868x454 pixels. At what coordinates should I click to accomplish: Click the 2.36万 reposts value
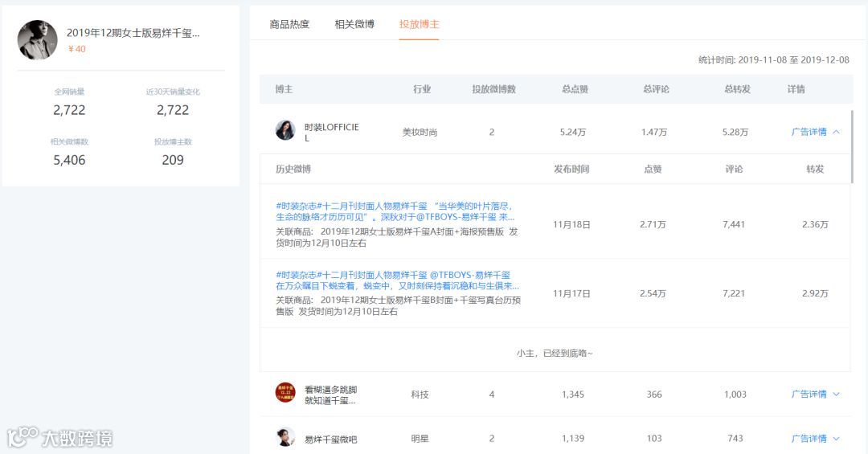(x=816, y=224)
